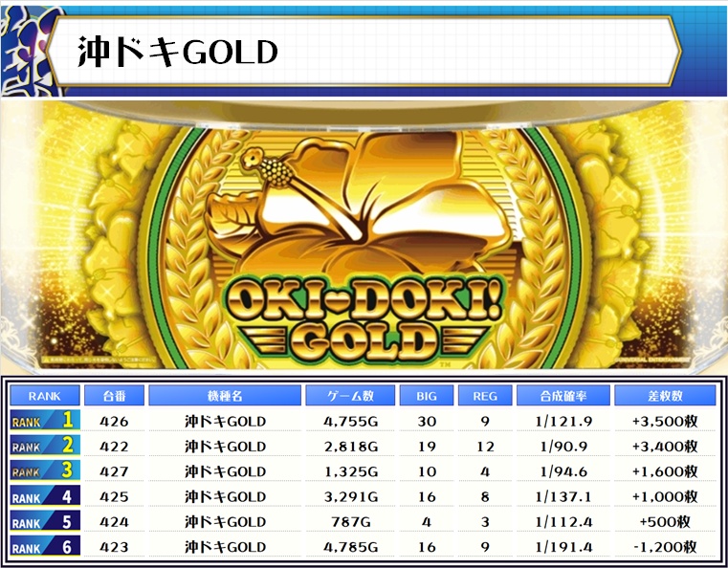Click the RANK 1 badge
The image size is (728, 568).
tap(45, 420)
